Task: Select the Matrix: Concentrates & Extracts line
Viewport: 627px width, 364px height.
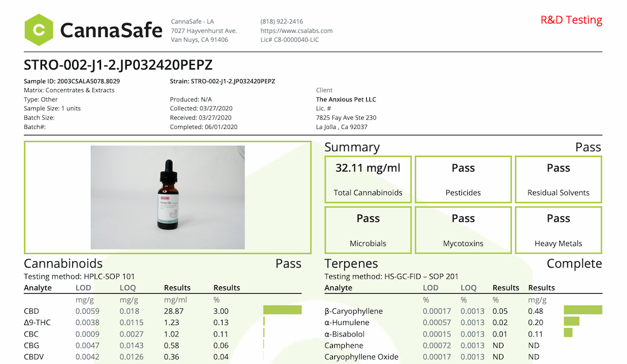Action: [69, 90]
